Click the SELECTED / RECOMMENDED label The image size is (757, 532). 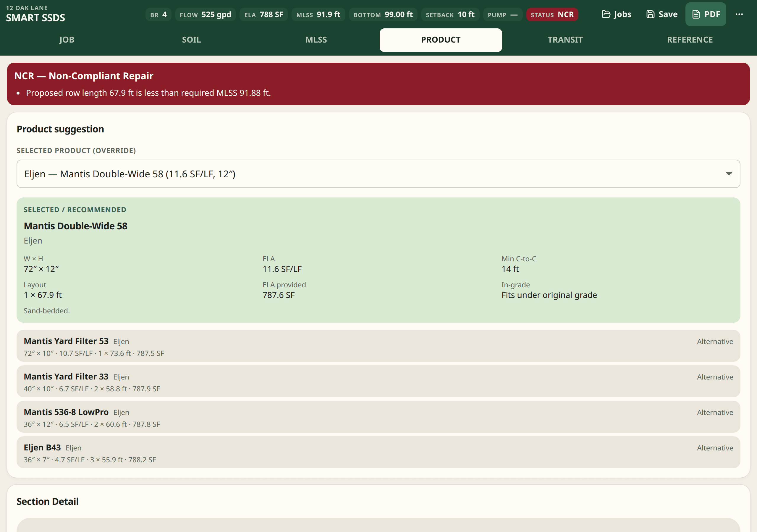[x=75, y=210]
